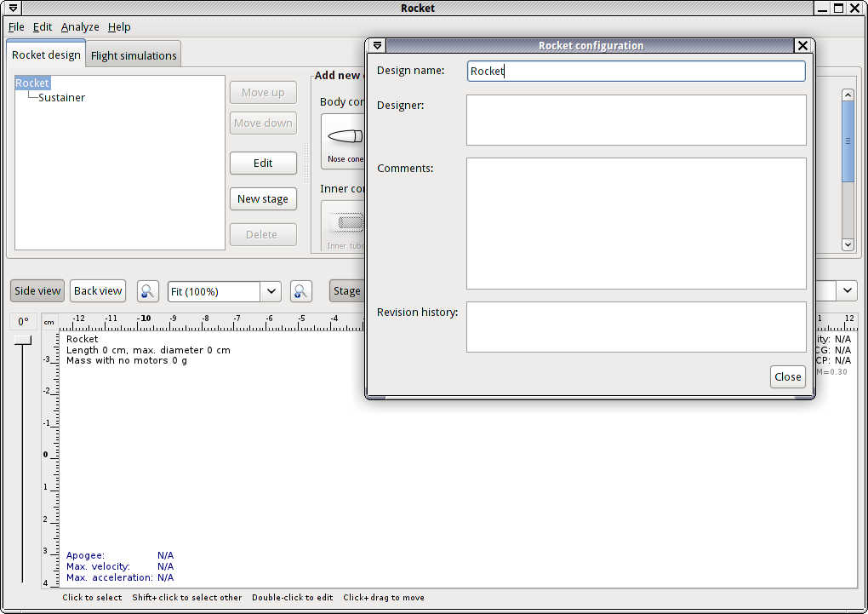Add a Nose cone component
This screenshot has height=614, width=868.
(345, 142)
